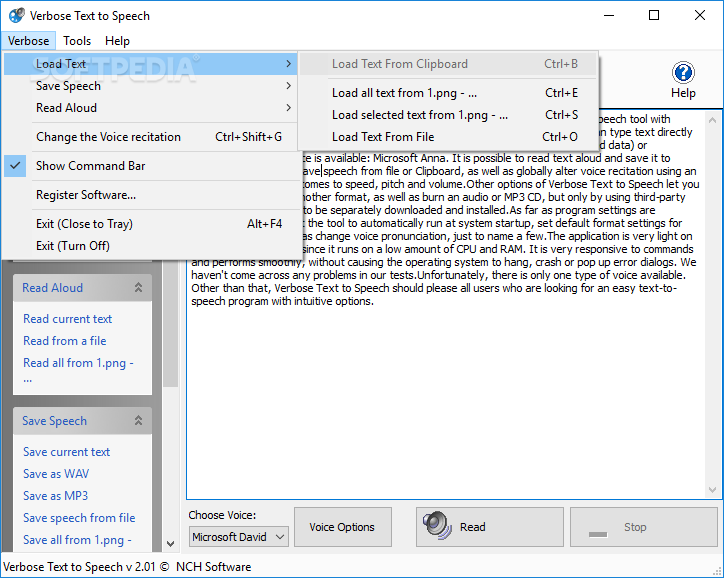Image resolution: width=724 pixels, height=578 pixels.
Task: Click Save as MP3 link
Action: click(x=55, y=496)
